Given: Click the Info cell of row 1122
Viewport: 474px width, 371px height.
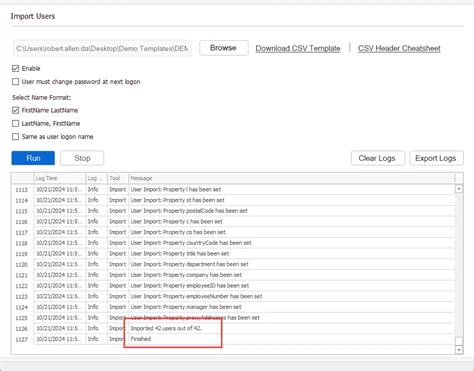Looking at the screenshot, I should tap(96, 285).
